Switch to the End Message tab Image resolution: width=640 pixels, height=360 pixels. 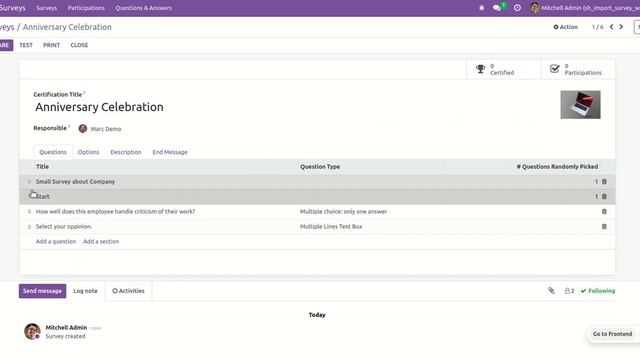[170, 152]
